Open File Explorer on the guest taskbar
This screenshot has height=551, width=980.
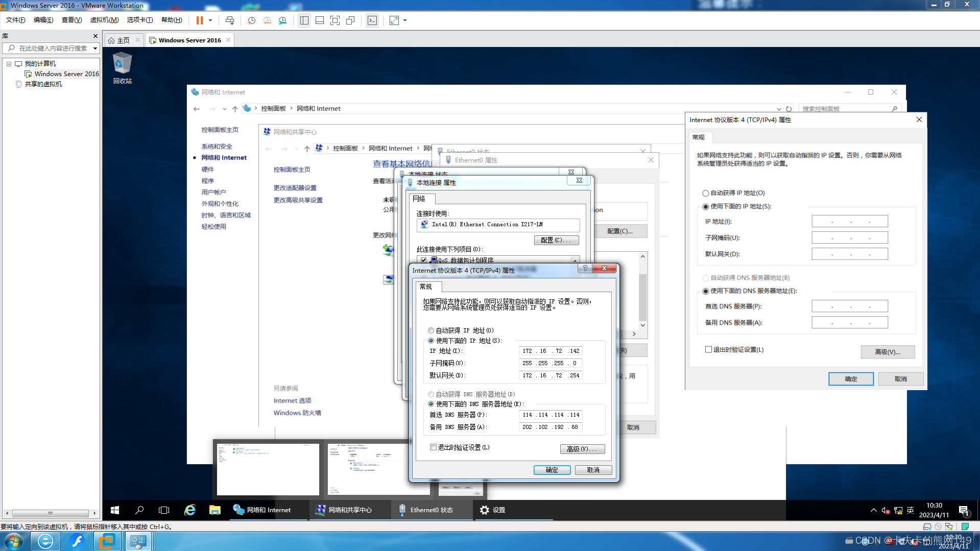[214, 510]
